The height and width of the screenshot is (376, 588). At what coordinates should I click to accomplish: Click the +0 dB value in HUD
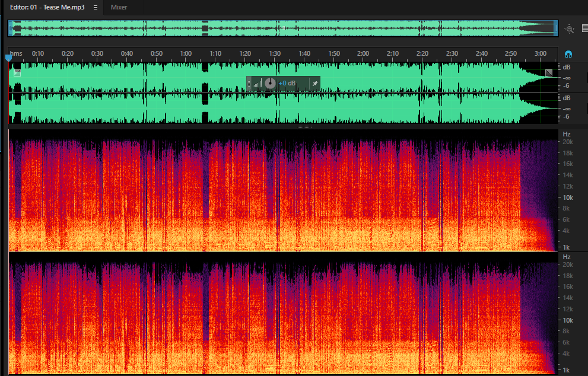point(287,83)
